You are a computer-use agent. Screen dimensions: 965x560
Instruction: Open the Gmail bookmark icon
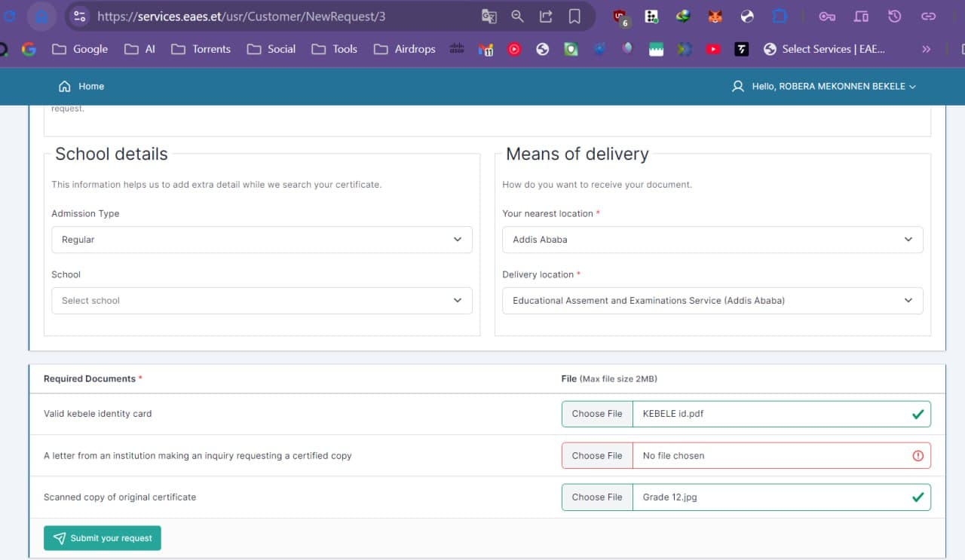pos(486,49)
